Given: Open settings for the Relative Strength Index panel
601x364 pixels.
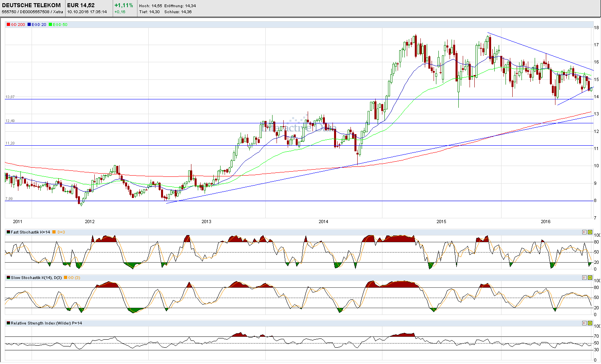Looking at the screenshot, I should pyautogui.click(x=584, y=323).
